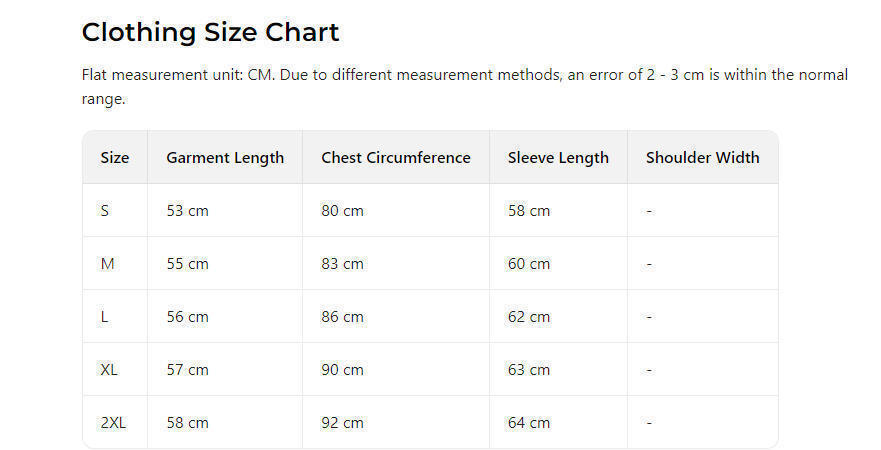Click the 53 cm garment length cell
The image size is (881, 450).
click(187, 211)
